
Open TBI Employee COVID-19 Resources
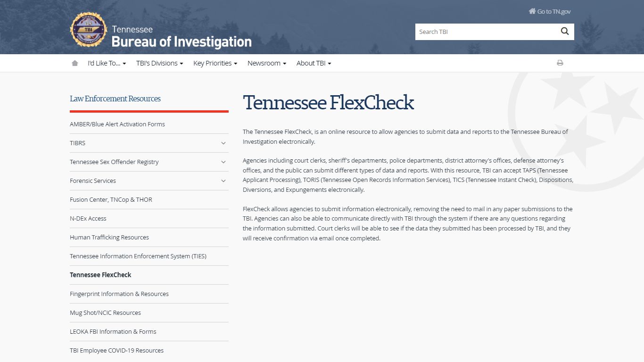coord(116,351)
